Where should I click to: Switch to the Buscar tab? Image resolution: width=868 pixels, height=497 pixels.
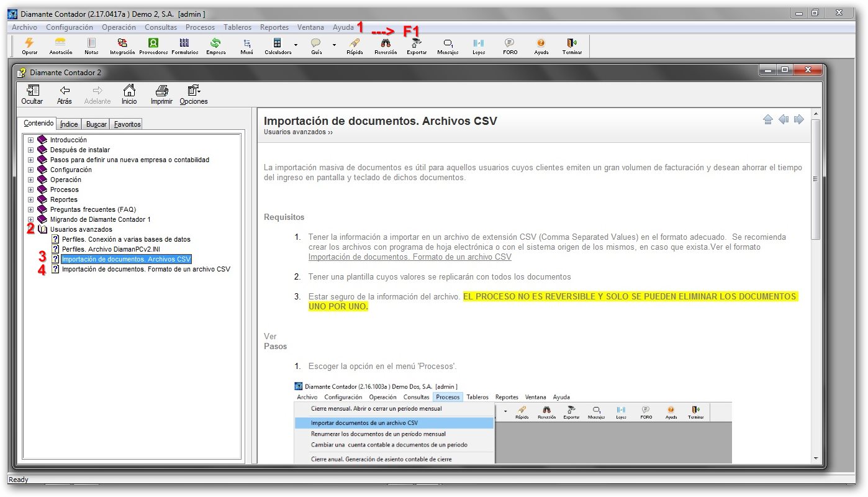pos(96,124)
